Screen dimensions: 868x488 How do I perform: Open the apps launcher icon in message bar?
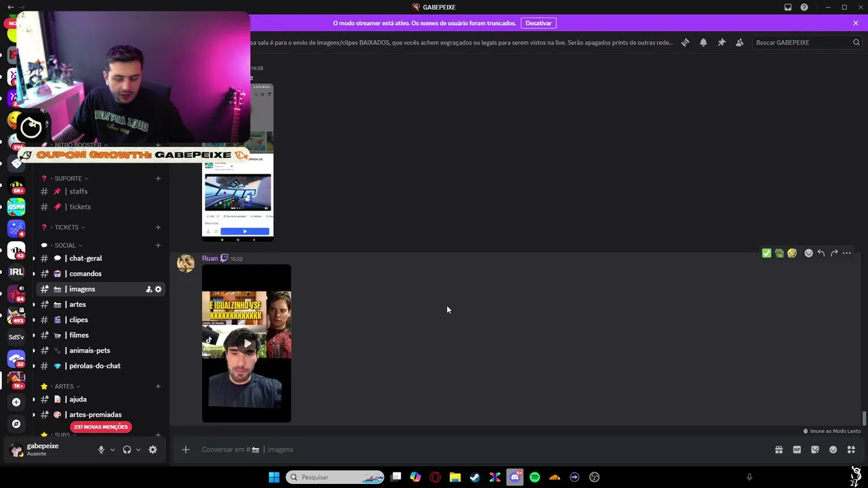tap(851, 449)
